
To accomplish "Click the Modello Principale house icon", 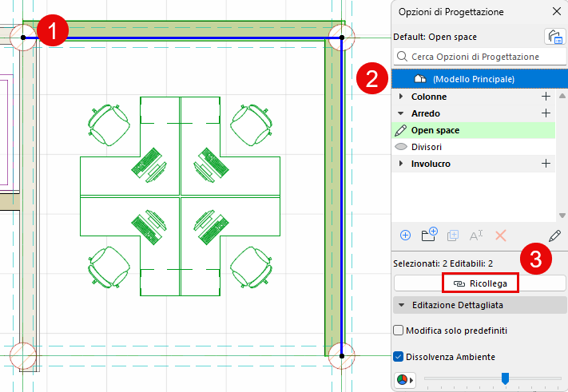I will pos(420,78).
